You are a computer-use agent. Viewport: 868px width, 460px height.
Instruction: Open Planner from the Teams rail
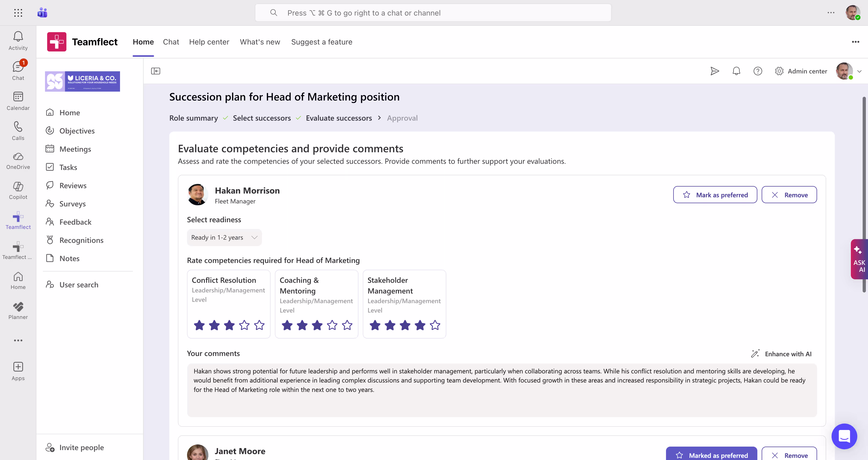(18, 310)
